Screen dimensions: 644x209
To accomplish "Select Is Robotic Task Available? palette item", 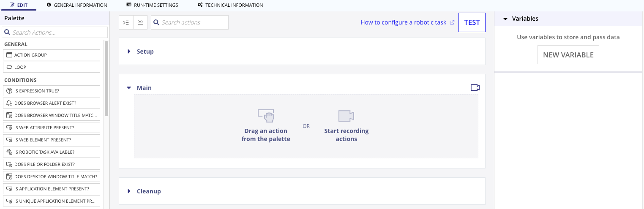I will (51, 152).
